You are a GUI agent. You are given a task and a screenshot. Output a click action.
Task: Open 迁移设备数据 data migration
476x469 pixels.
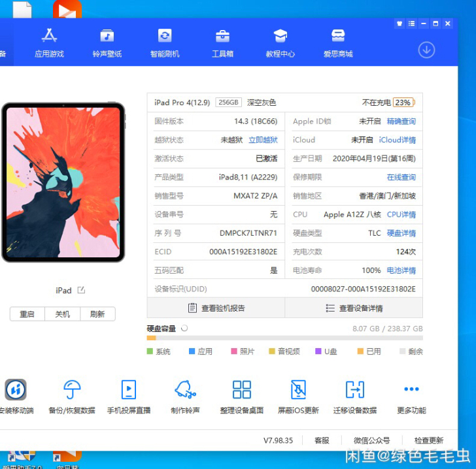tap(355, 396)
